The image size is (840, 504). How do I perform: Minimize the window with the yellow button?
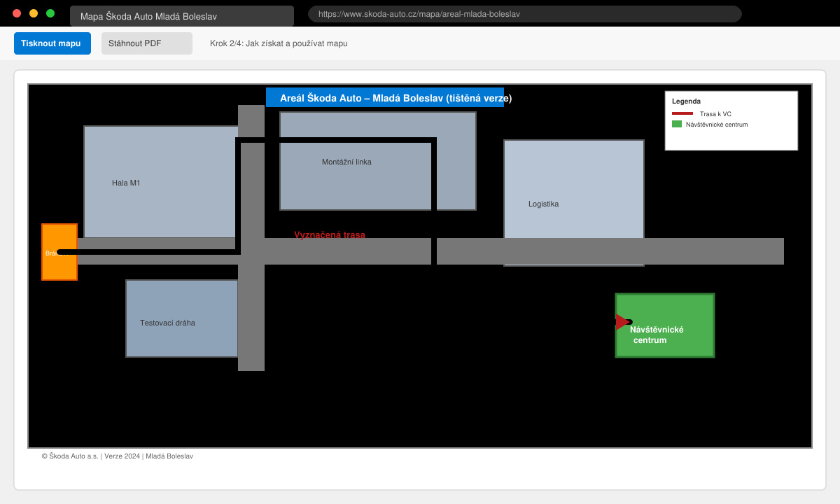pos(34,13)
